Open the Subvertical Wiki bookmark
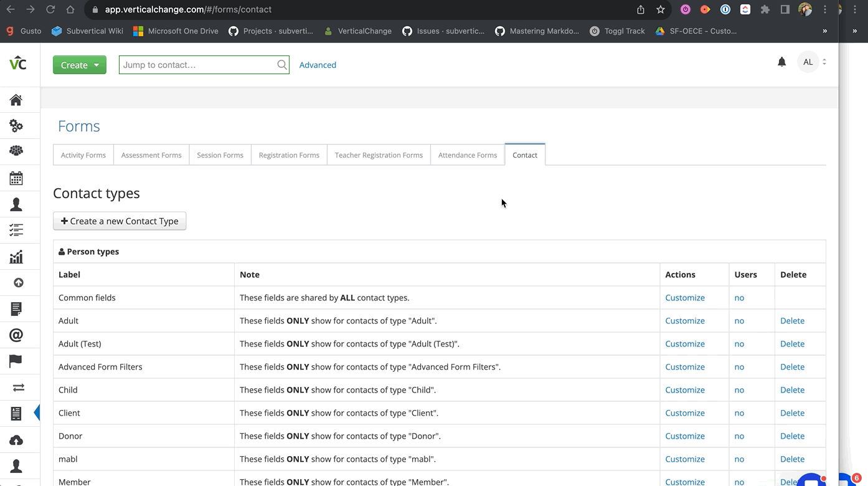 (x=87, y=31)
